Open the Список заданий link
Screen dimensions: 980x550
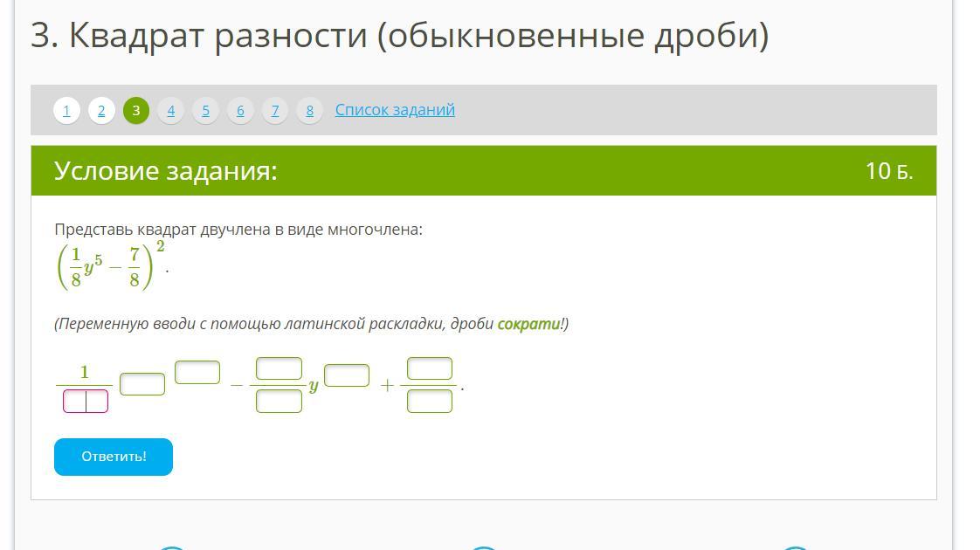[x=395, y=109]
